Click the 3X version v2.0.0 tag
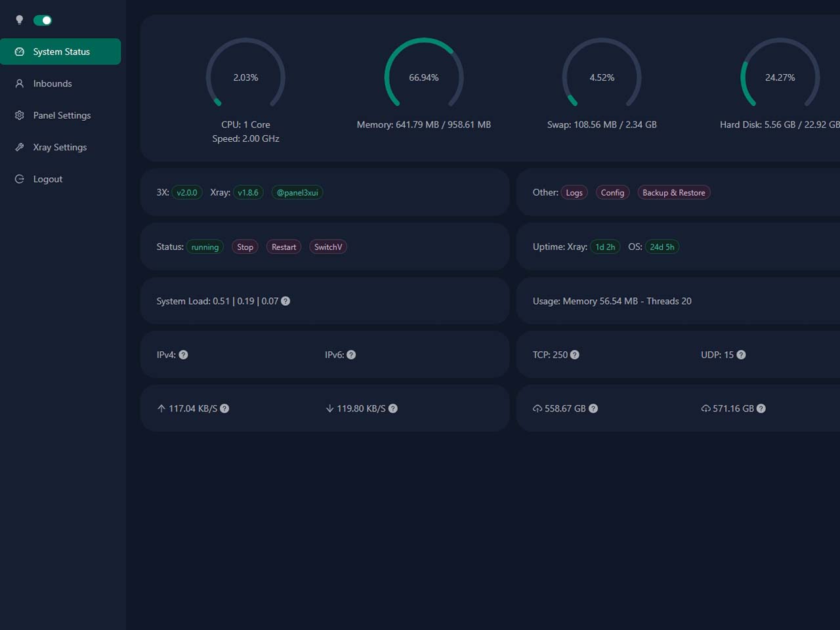Screen dimensions: 840x630 tap(187, 192)
